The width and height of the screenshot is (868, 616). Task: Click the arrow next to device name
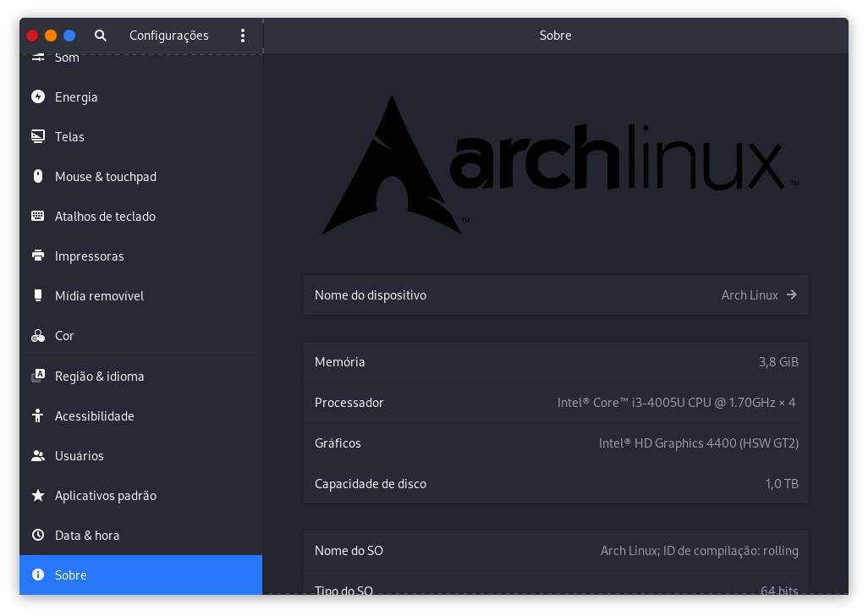click(x=792, y=295)
